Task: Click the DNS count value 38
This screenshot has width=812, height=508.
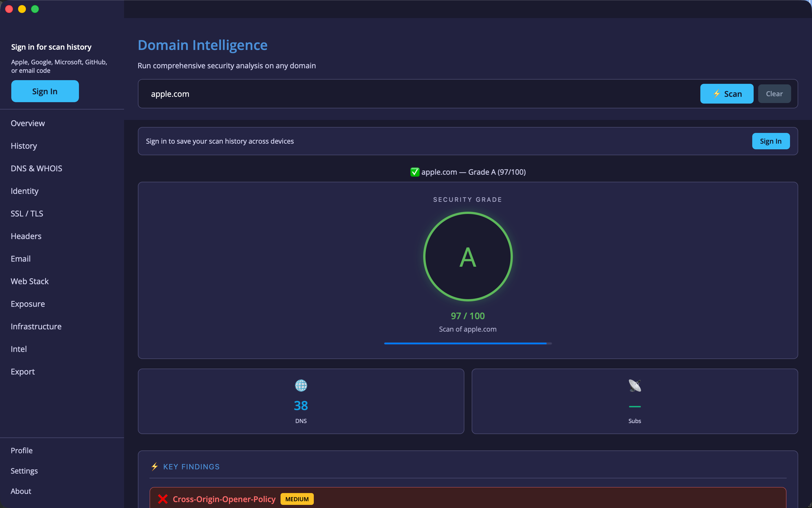Action: coord(301,406)
